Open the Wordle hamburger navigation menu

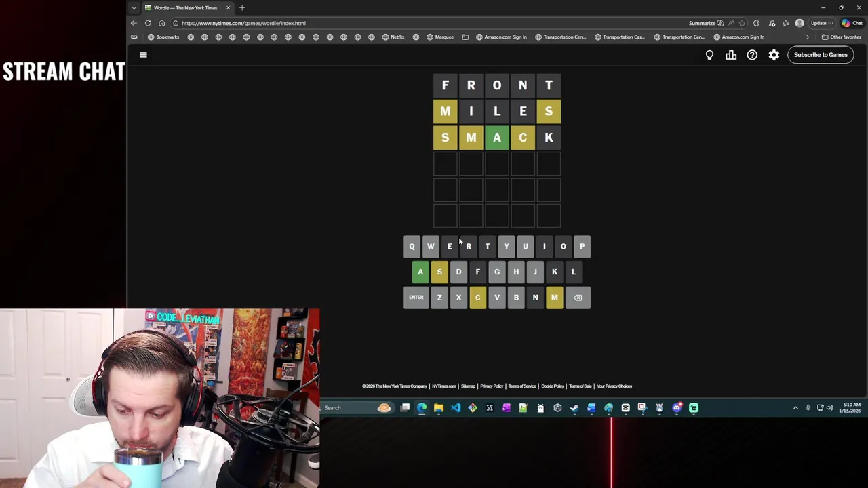click(143, 55)
